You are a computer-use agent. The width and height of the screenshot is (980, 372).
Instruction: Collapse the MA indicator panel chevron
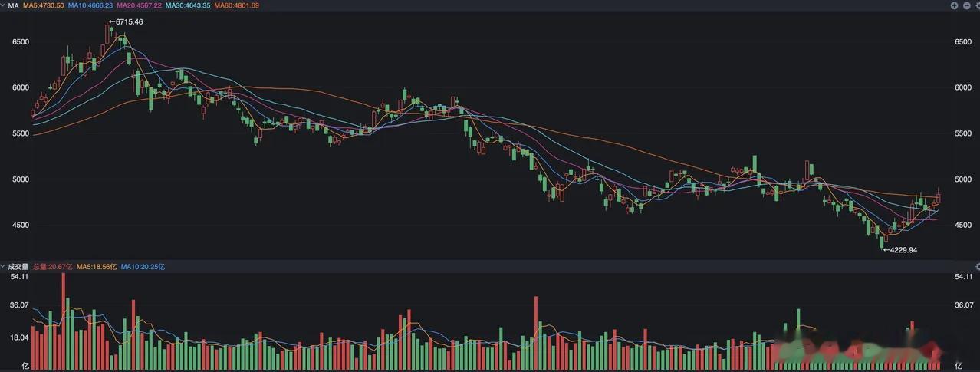click(x=2, y=5)
